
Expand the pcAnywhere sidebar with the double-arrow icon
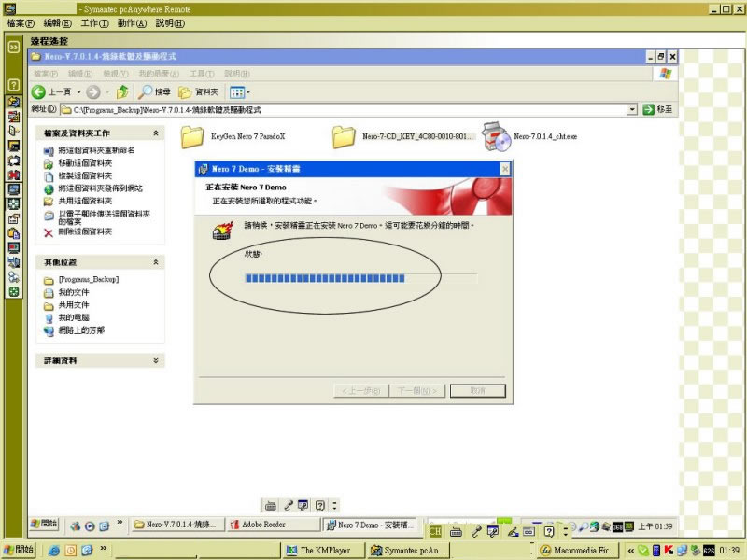tap(14, 47)
